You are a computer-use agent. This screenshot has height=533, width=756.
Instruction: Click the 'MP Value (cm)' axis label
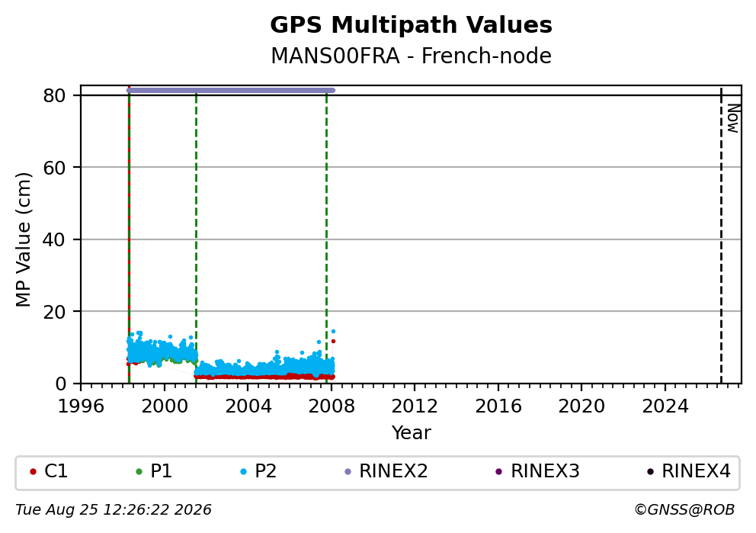tap(23, 239)
